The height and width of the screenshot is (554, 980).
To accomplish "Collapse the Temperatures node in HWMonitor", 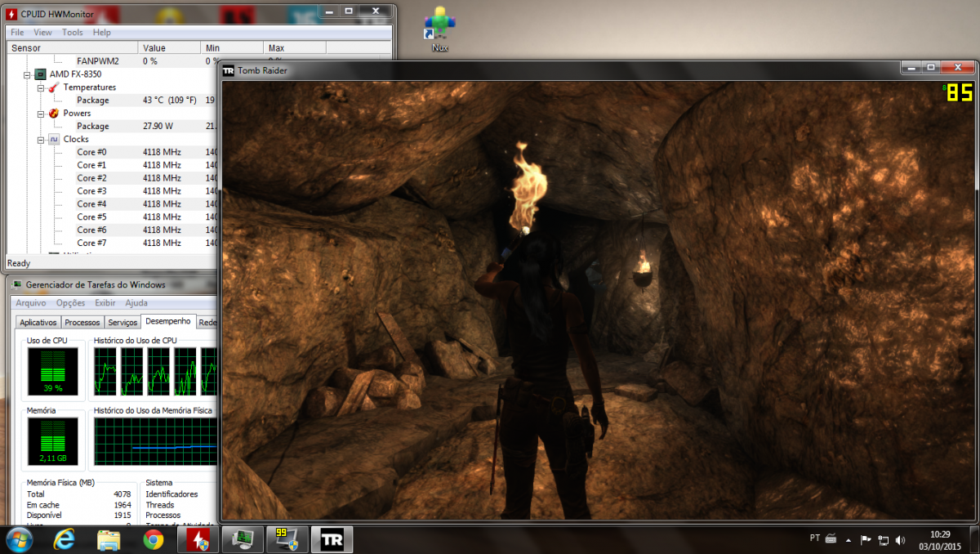I will 40,87.
